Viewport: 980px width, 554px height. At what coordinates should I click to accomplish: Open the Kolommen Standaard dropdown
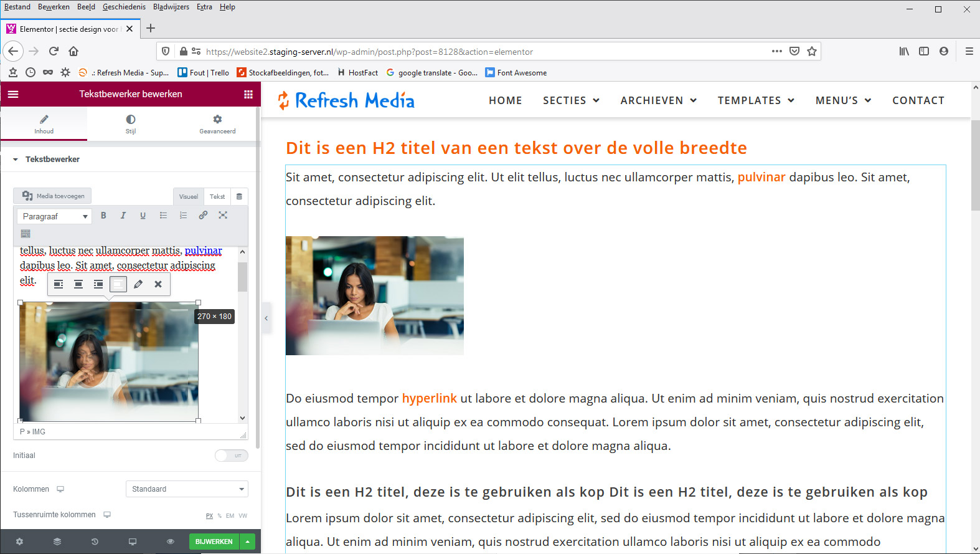(x=187, y=489)
